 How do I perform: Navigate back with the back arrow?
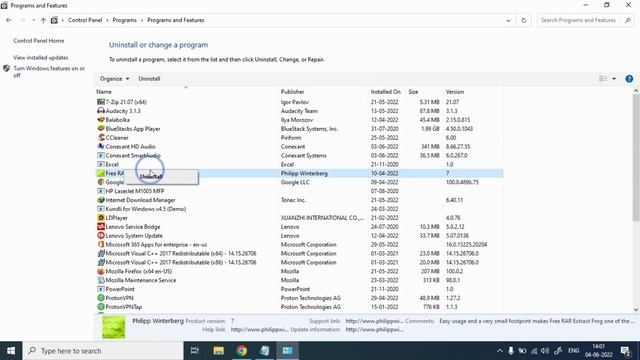coord(9,20)
